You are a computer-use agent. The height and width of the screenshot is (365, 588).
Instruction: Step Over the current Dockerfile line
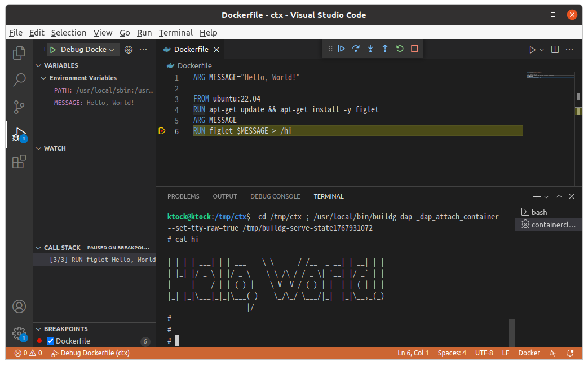tap(356, 49)
